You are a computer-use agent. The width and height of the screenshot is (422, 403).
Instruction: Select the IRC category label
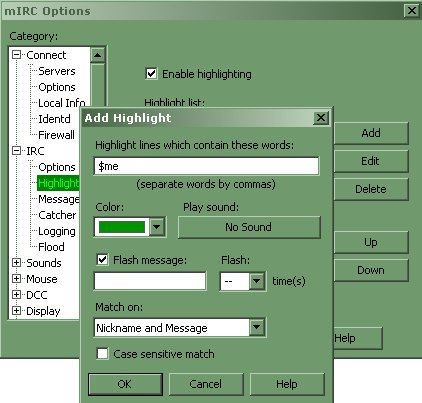pyautogui.click(x=35, y=151)
